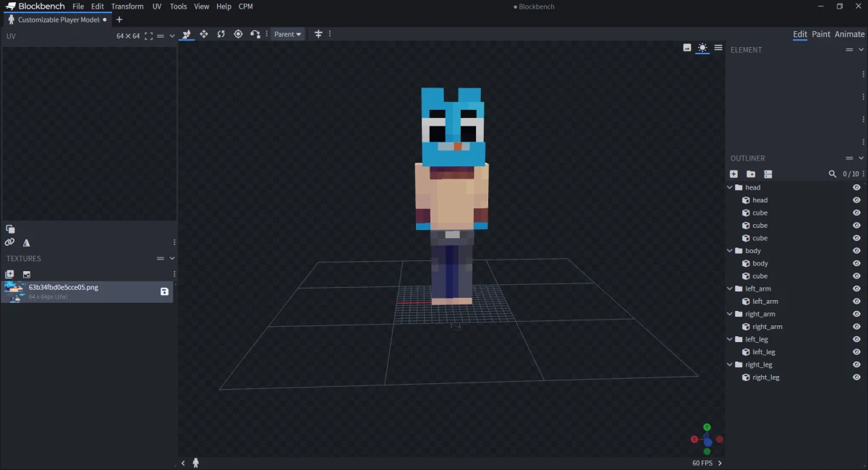Collapse the right_arm group
The height and width of the screenshot is (470, 868).
click(730, 314)
